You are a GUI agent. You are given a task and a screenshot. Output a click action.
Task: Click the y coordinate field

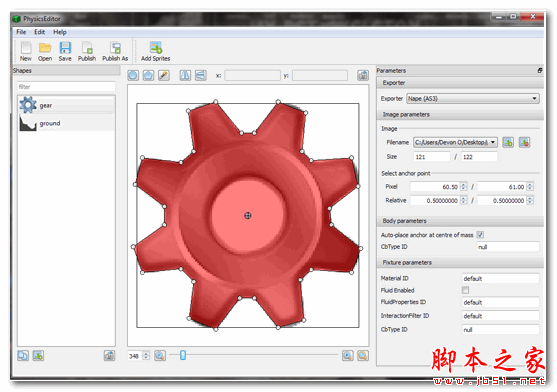(320, 75)
